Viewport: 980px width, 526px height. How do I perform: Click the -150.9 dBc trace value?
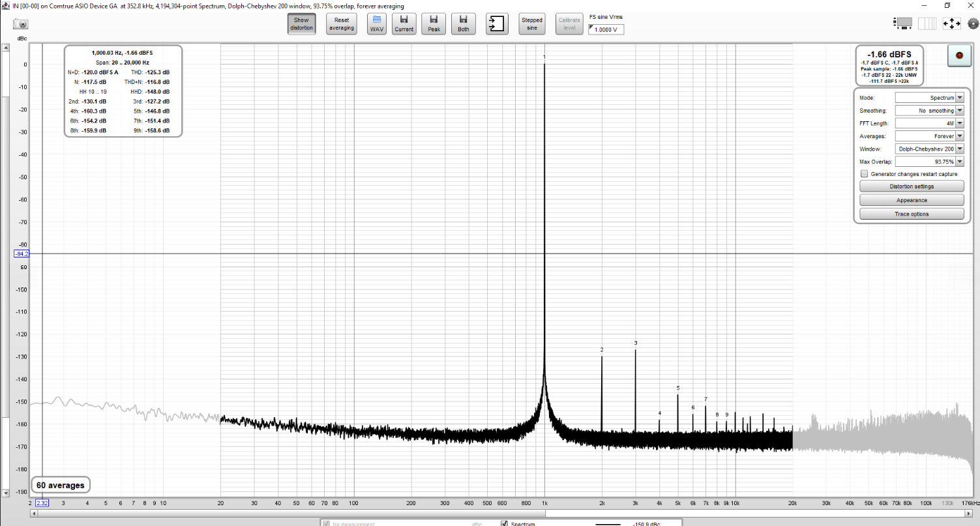pos(647,524)
